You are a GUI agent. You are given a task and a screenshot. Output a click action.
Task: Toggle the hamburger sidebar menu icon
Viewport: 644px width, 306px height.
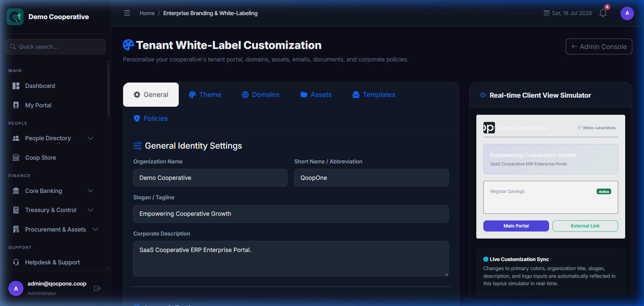coord(127,13)
